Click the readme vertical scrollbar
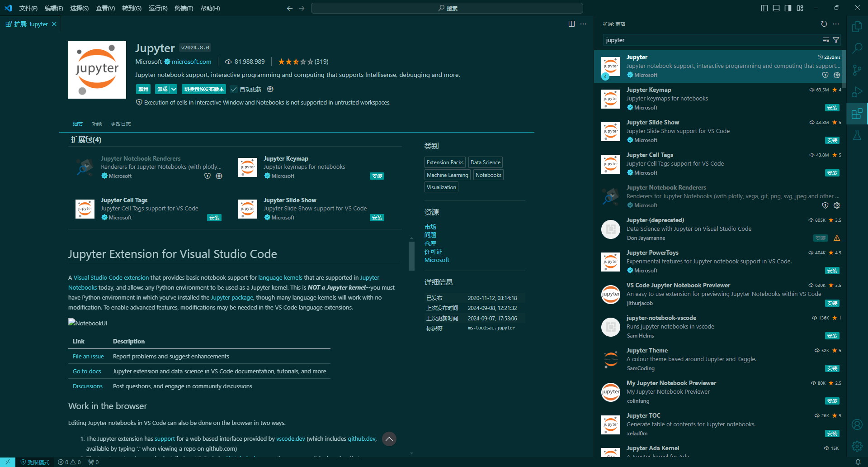868x467 pixels. click(x=411, y=256)
